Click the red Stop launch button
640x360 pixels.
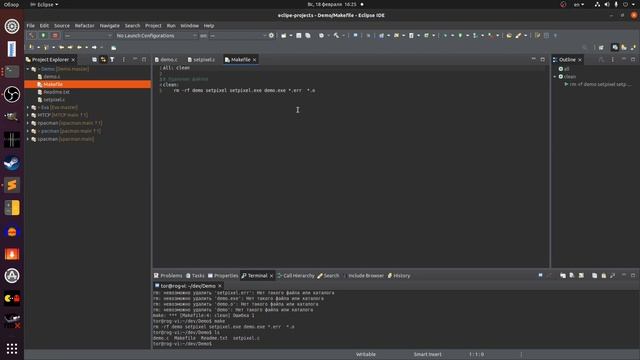pyautogui.click(x=55, y=36)
